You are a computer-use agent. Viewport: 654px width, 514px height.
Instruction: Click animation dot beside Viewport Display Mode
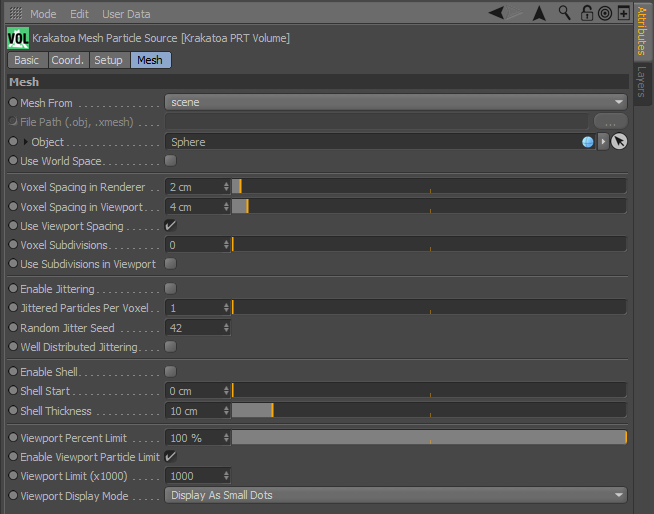tap(13, 496)
